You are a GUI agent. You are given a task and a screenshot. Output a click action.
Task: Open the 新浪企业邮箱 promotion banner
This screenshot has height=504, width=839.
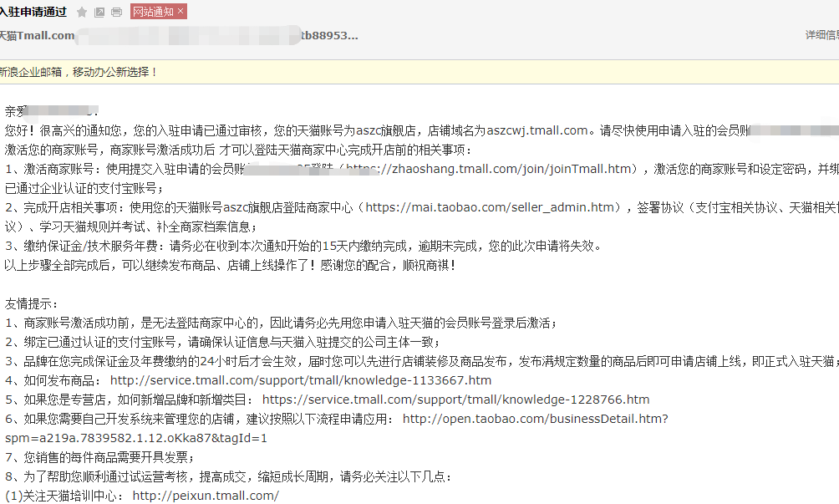pyautogui.click(x=79, y=72)
